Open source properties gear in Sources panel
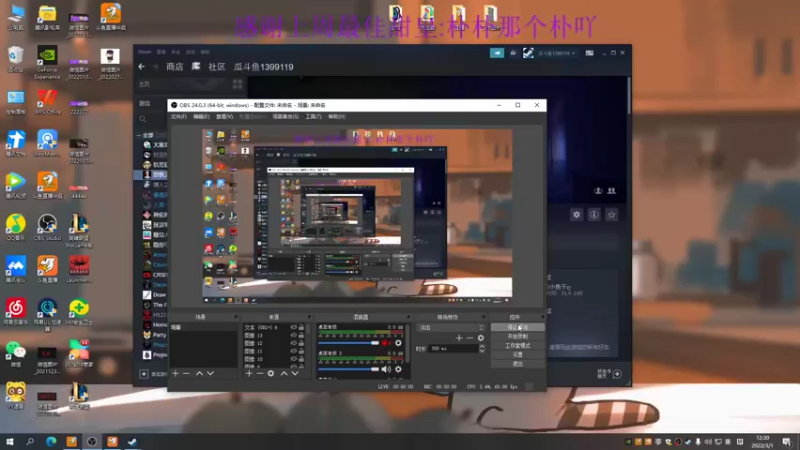 [271, 373]
